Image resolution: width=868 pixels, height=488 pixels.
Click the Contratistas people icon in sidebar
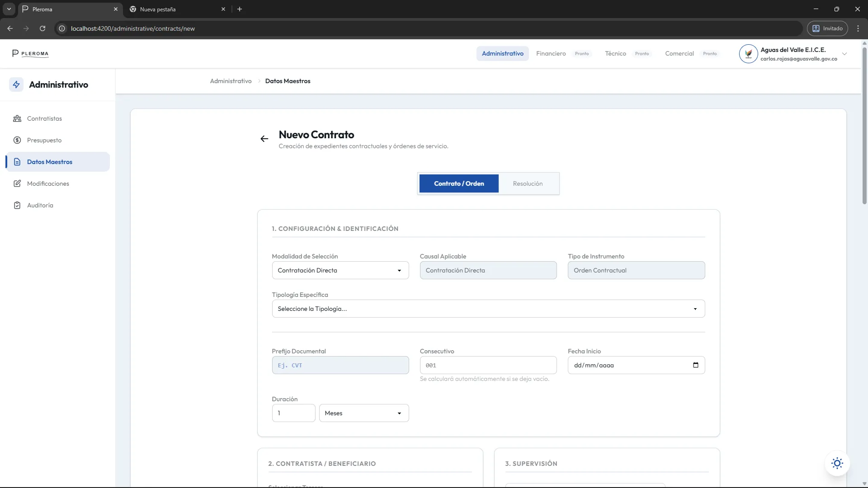[x=17, y=118]
